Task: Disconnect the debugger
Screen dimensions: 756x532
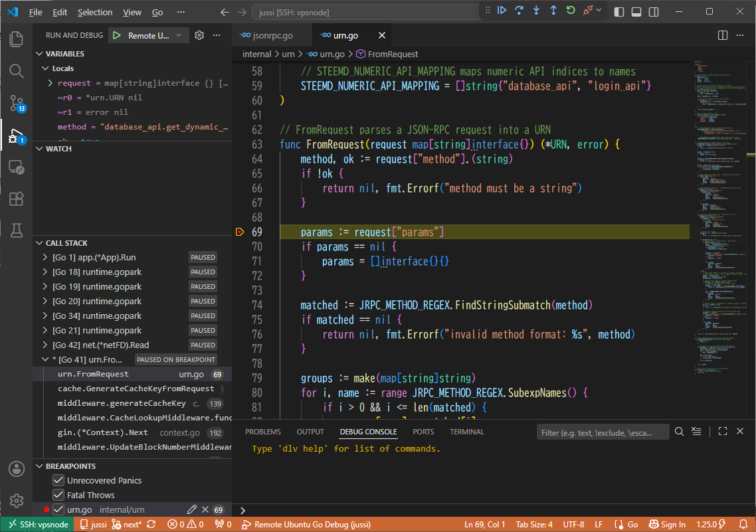Action: (588, 10)
